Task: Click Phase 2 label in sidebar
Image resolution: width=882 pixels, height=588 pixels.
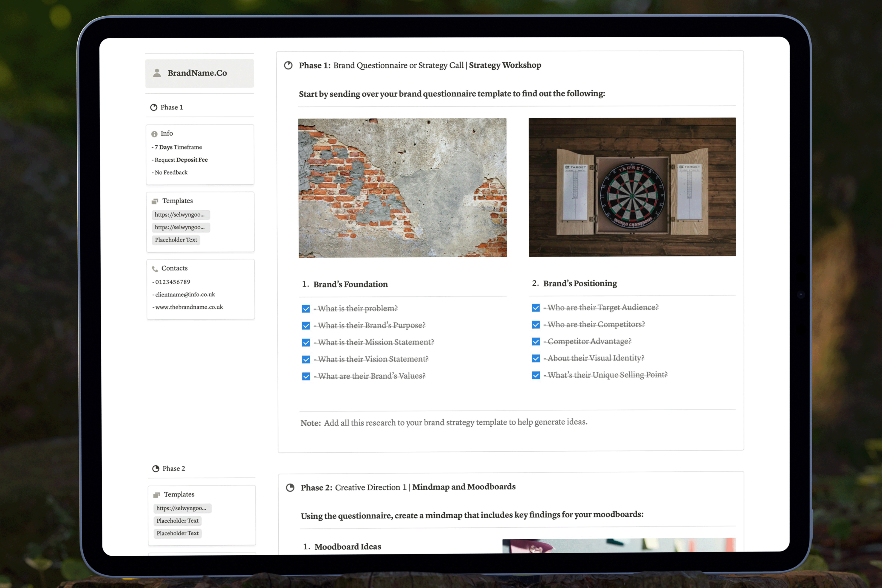Action: pyautogui.click(x=174, y=468)
